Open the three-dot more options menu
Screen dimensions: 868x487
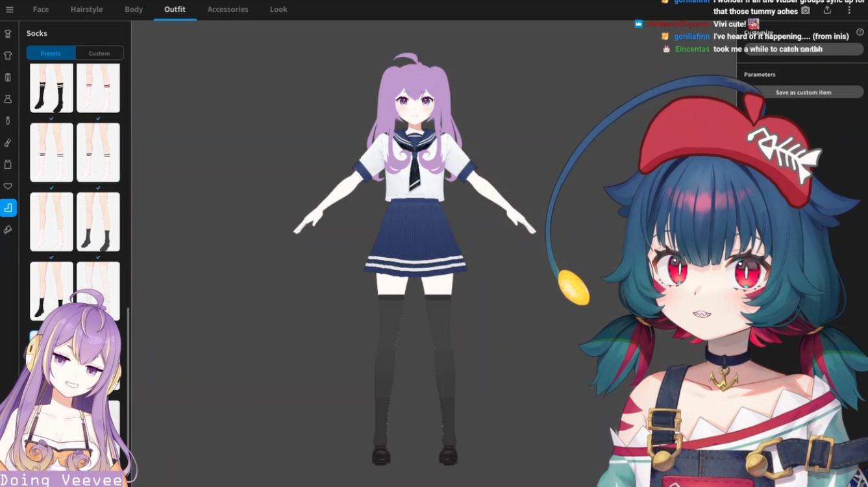point(849,10)
